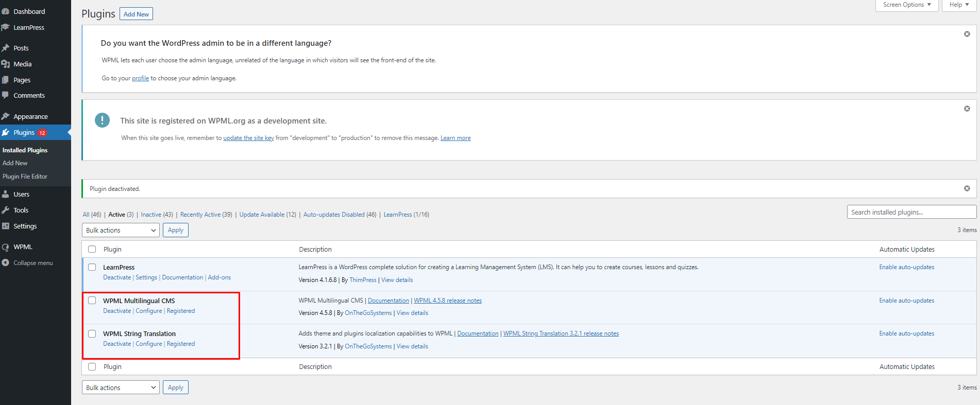Click the LearnPress graduation cap icon
Screen dimensions: 980x405
pyautogui.click(x=6, y=27)
